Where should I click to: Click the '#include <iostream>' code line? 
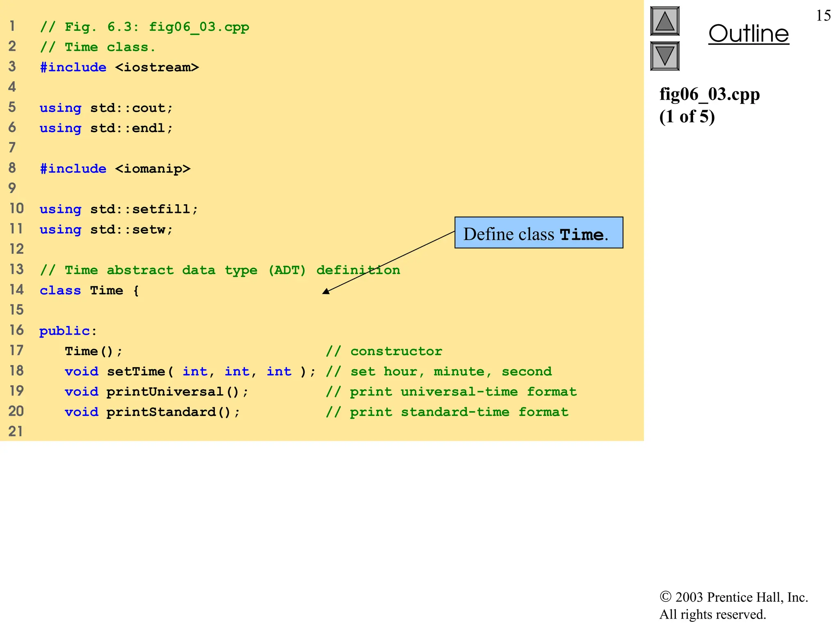click(x=119, y=67)
